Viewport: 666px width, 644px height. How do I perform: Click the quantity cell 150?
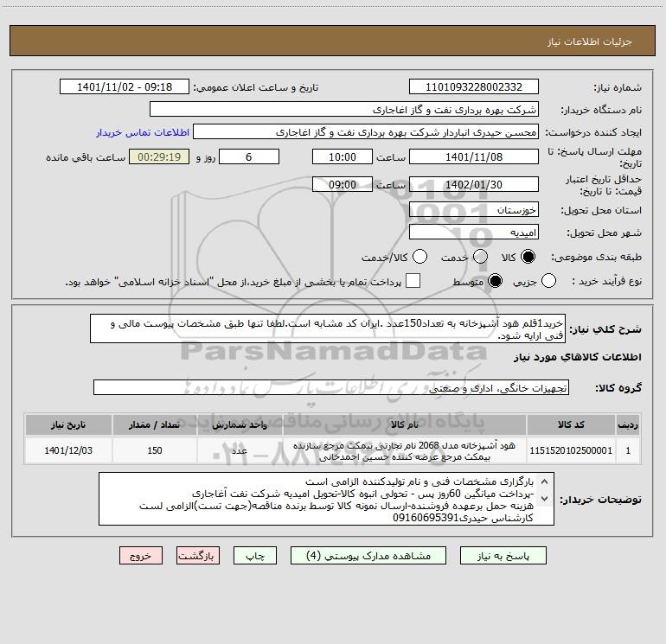pos(155,450)
